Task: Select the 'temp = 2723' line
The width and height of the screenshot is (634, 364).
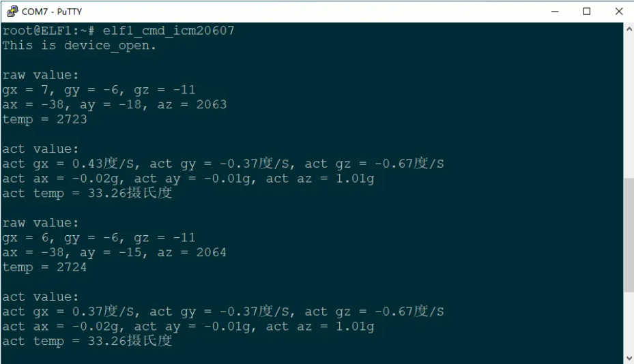Action: point(44,119)
